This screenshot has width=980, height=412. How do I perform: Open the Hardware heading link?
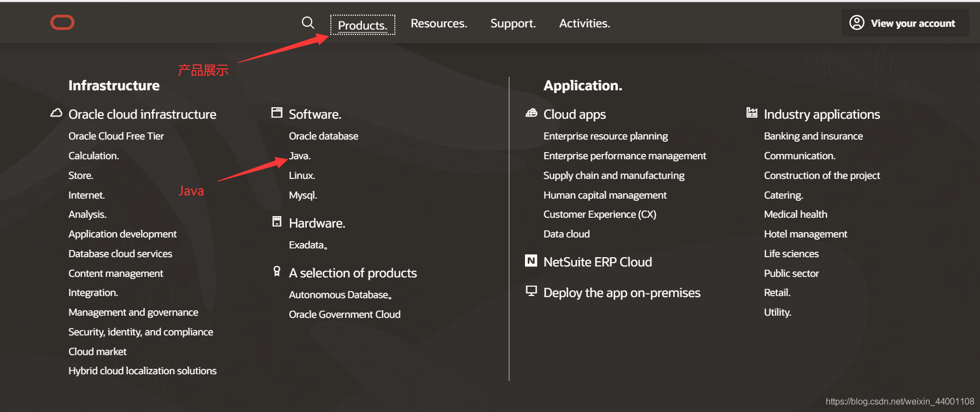pyautogui.click(x=317, y=223)
